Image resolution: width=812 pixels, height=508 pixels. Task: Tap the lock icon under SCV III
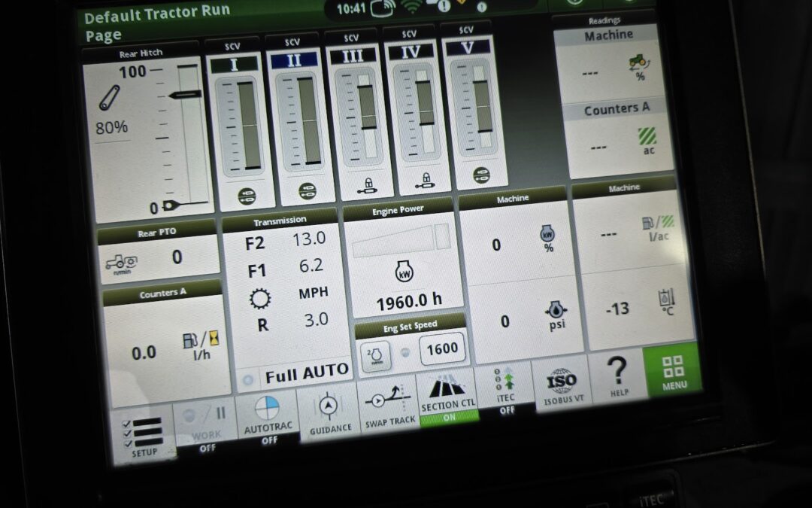tap(367, 186)
